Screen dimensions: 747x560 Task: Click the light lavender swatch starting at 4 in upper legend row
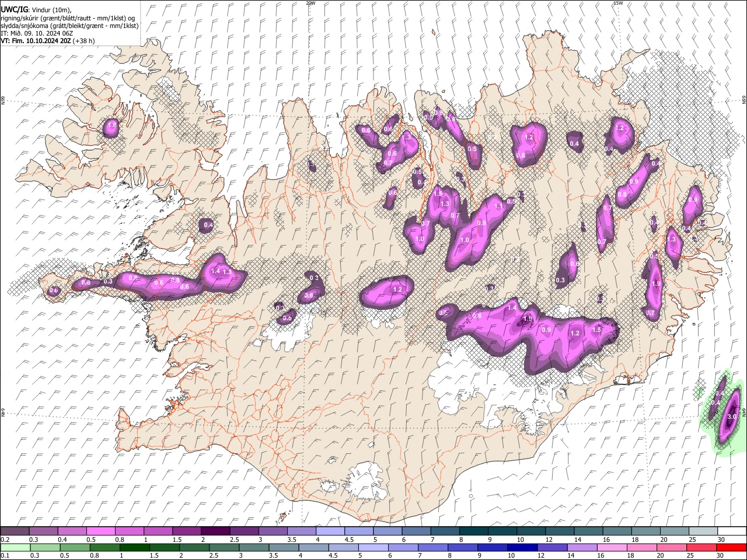point(330,531)
